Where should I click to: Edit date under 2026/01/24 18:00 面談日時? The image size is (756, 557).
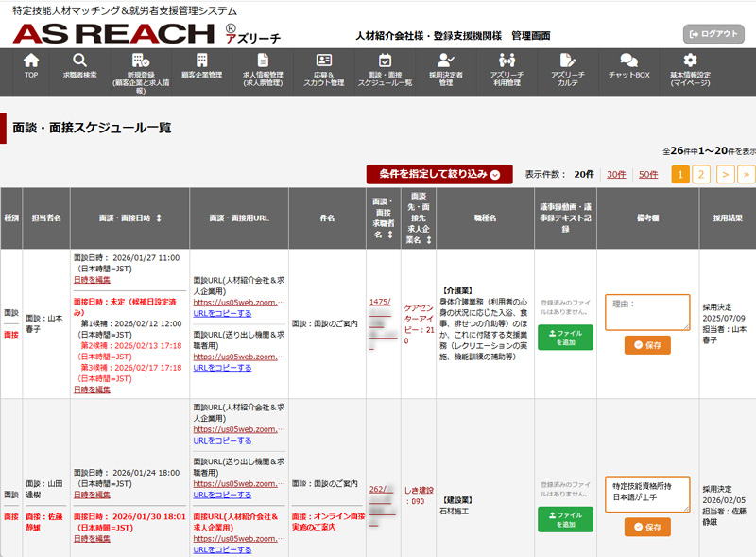coord(92,495)
